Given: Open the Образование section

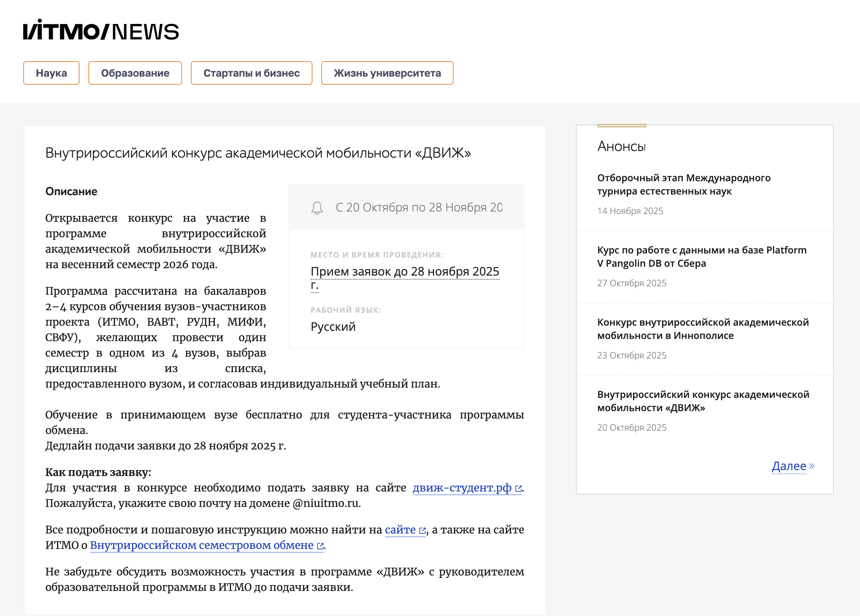Looking at the screenshot, I should [135, 73].
